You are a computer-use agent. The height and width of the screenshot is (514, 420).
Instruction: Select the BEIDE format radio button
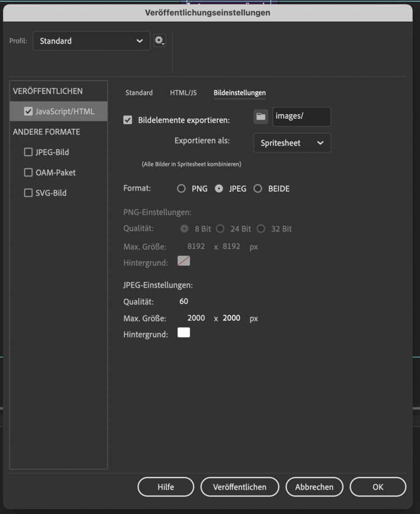coord(258,189)
